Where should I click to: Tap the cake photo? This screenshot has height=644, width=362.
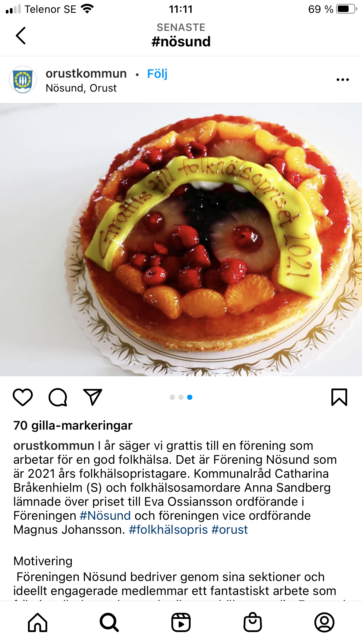(181, 240)
